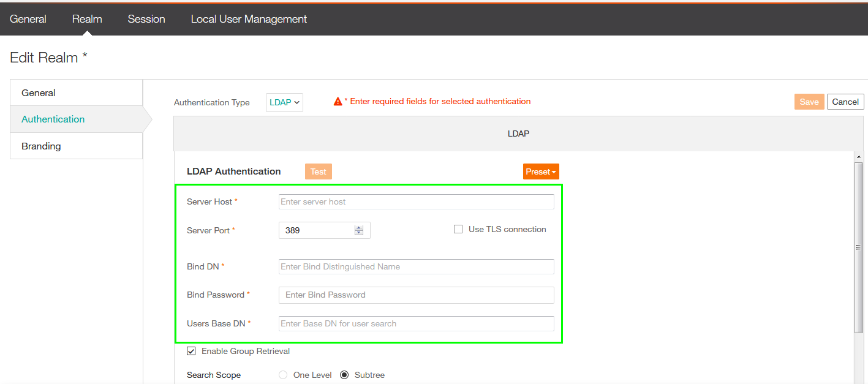Click the vertical scrollbar thumb
868x384 pixels.
pos(859,247)
